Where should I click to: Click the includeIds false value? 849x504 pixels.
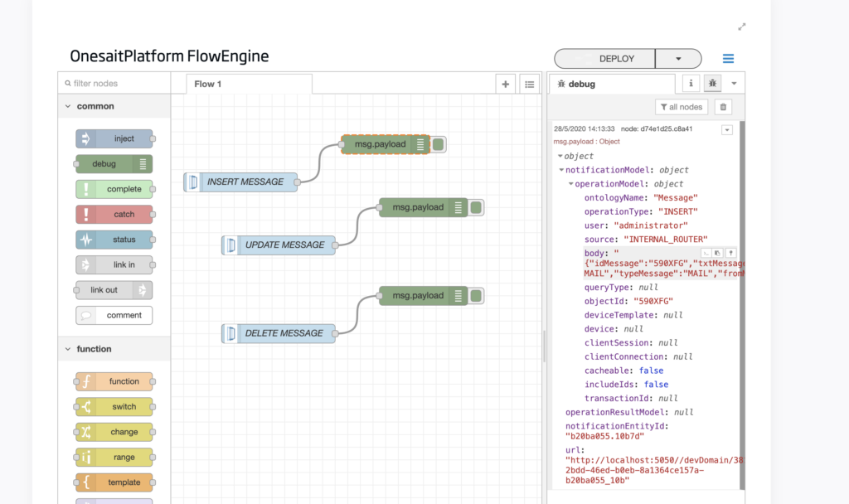click(657, 385)
